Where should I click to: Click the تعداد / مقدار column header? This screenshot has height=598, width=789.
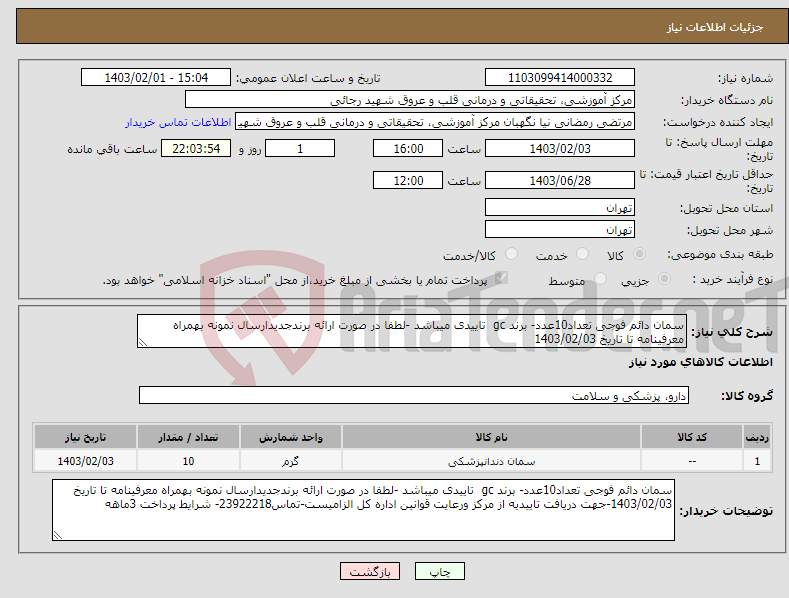click(x=188, y=437)
